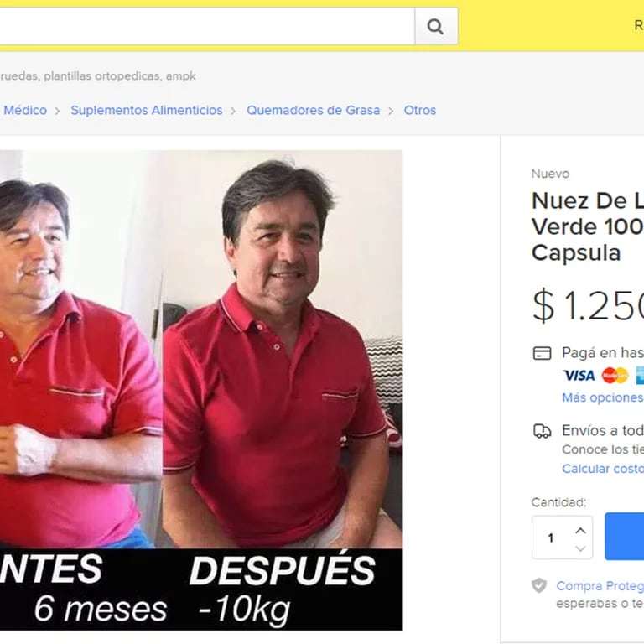Image resolution: width=644 pixels, height=644 pixels.
Task: Click the delivery truck shipping icon
Action: click(542, 431)
